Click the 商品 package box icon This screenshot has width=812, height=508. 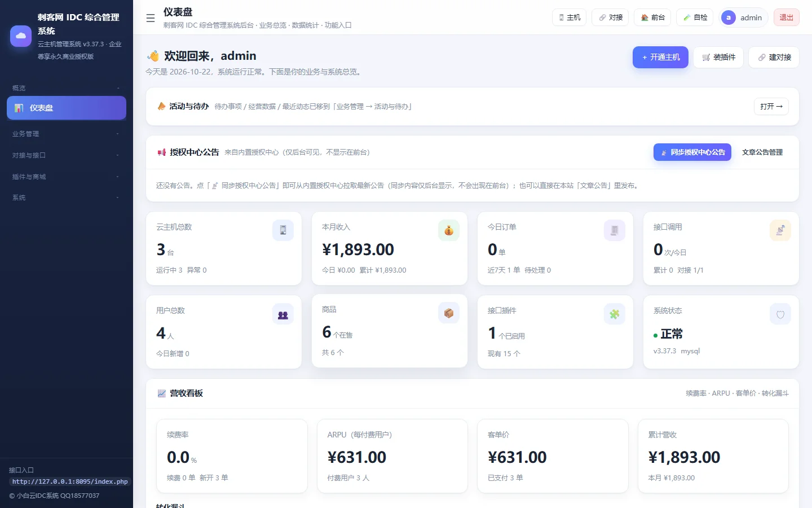coord(449,313)
